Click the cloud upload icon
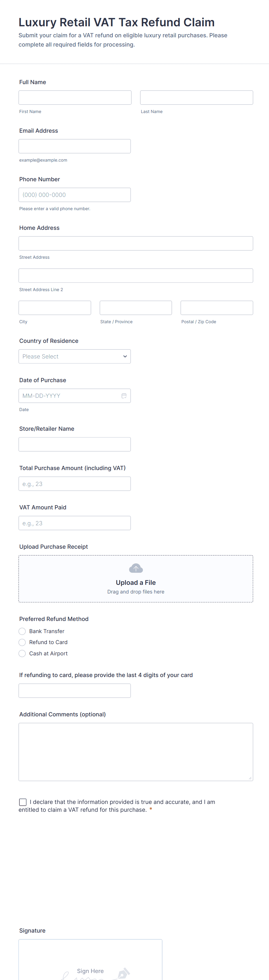269x980 pixels. click(x=136, y=568)
